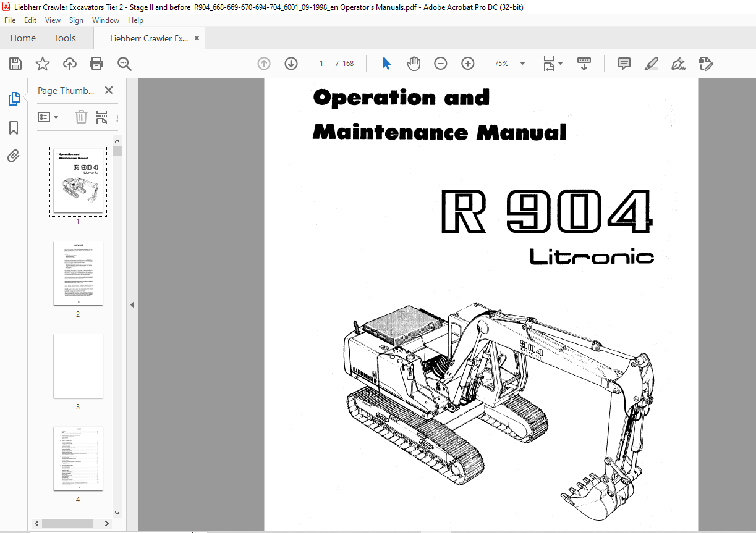This screenshot has height=533, width=756.
Task: Open find text with the magnifier icon
Action: pos(125,64)
